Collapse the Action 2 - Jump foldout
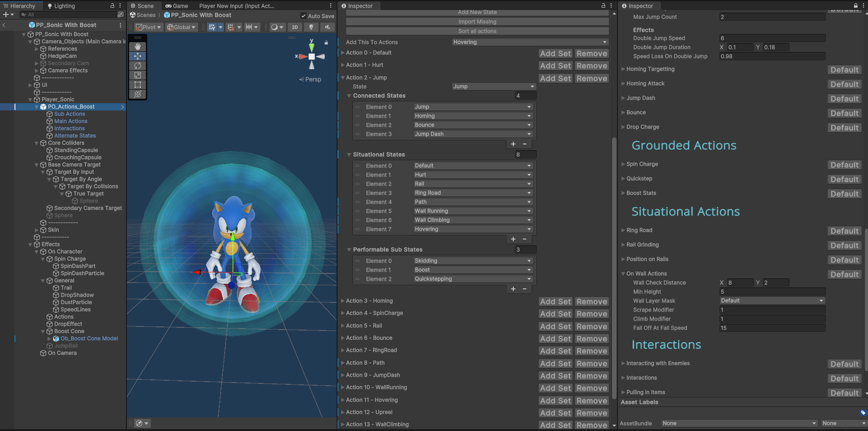The height and width of the screenshot is (431, 868). click(343, 77)
